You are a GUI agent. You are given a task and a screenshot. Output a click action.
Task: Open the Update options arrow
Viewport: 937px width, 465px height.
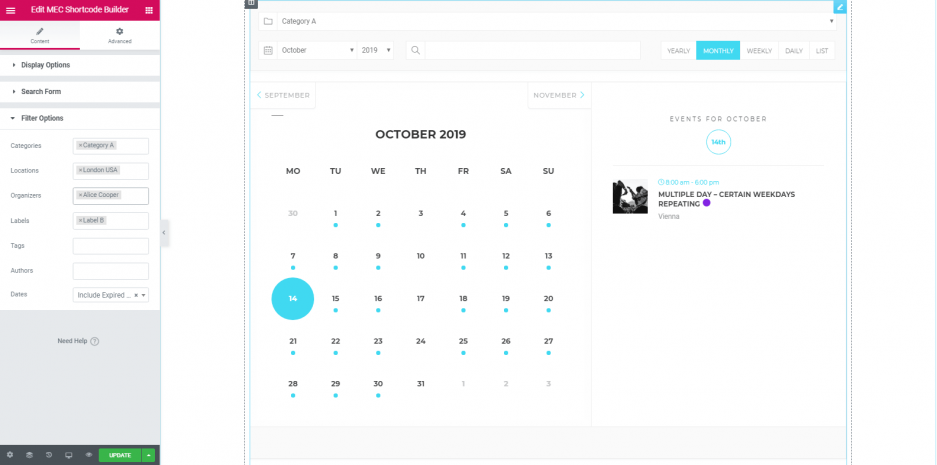148,455
